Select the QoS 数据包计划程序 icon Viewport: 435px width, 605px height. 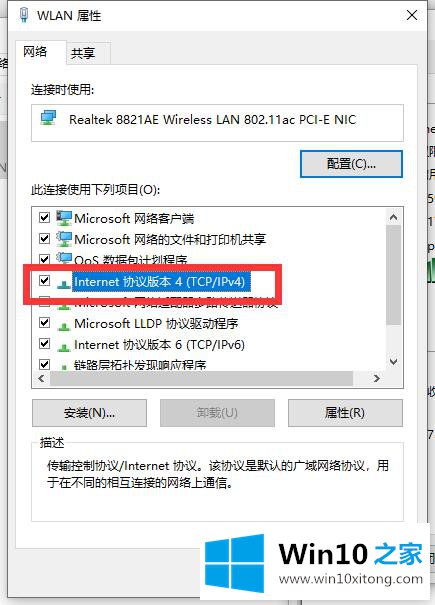coord(64,258)
